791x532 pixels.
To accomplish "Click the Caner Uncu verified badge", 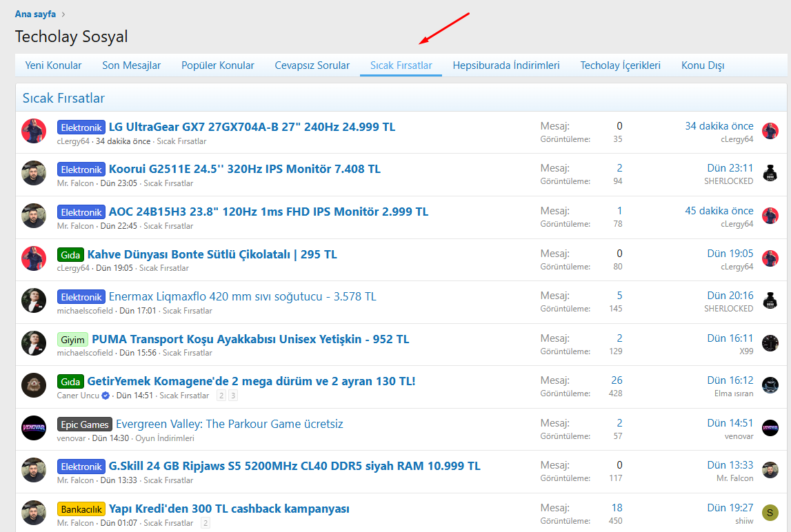I will point(106,396).
